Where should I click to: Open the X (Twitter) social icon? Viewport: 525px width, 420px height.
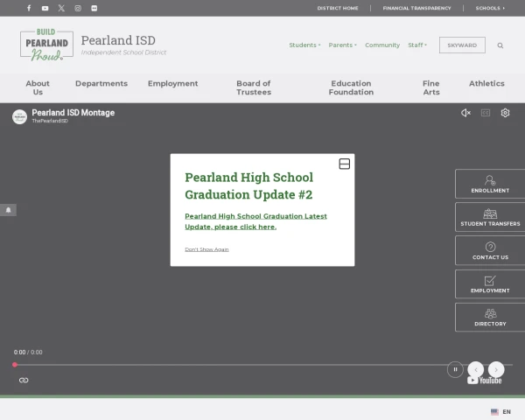tap(61, 8)
